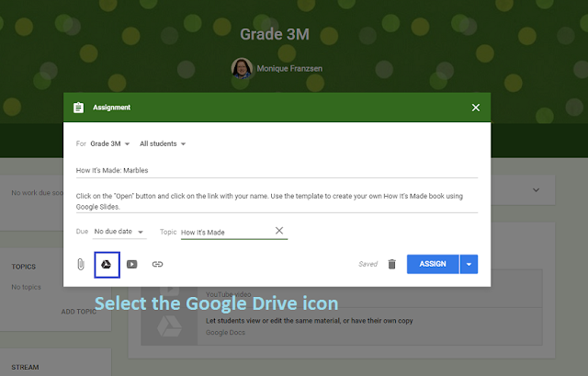Clear the How It's Made topic
The image size is (588, 376).
(x=279, y=231)
